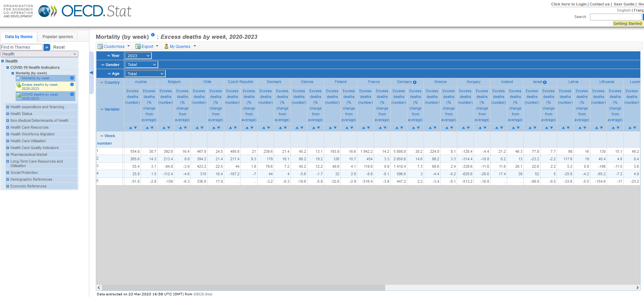Screen dimensions: 644x297
Task: Sort Latvia excess deaths number ascending
Action: coord(563,128)
